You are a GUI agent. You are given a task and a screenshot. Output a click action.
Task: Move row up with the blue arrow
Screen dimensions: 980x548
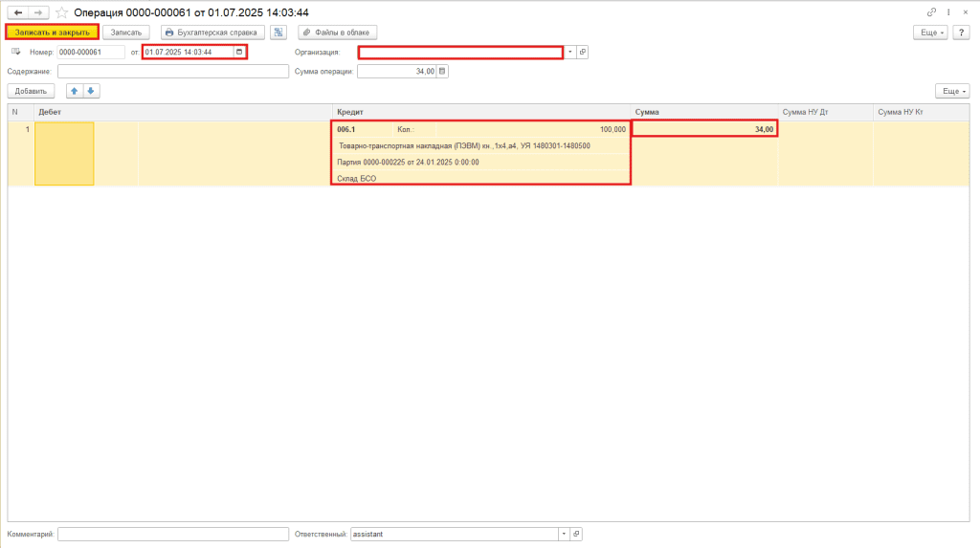tap(75, 91)
